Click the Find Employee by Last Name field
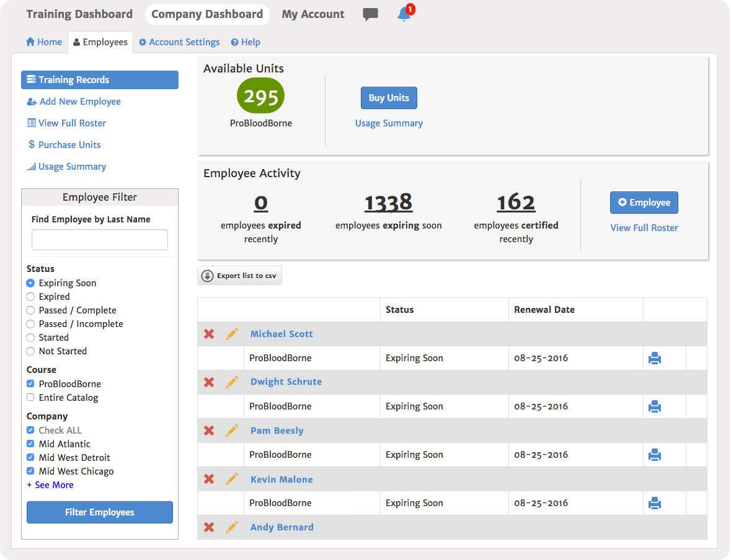Viewport: 731px width, 560px height. point(99,240)
